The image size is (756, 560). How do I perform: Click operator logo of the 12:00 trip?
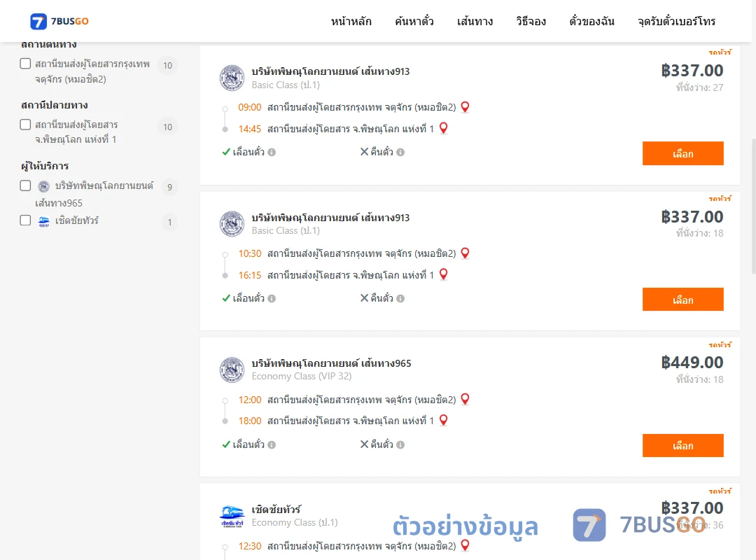pyautogui.click(x=232, y=370)
